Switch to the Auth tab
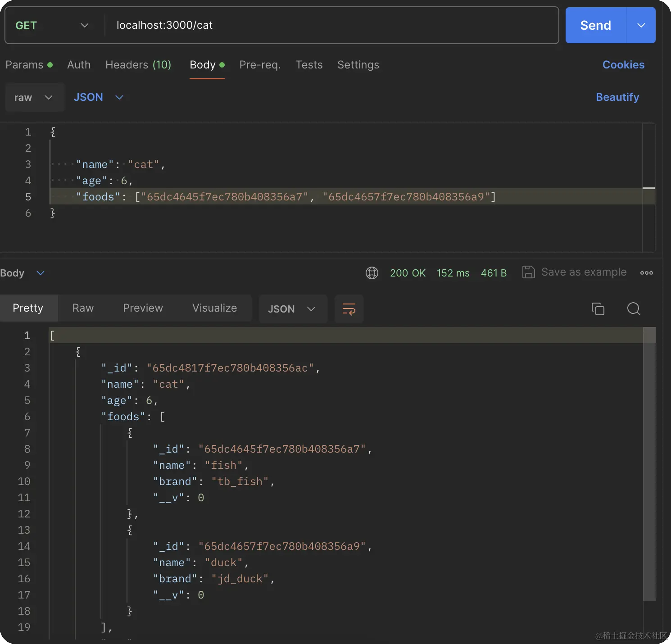This screenshot has width=671, height=644. pyautogui.click(x=79, y=65)
